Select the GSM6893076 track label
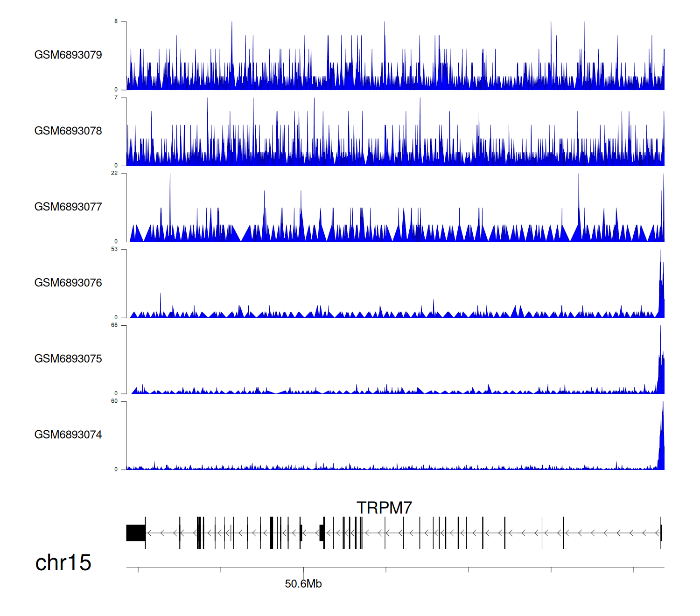700x616 pixels. 68,283
